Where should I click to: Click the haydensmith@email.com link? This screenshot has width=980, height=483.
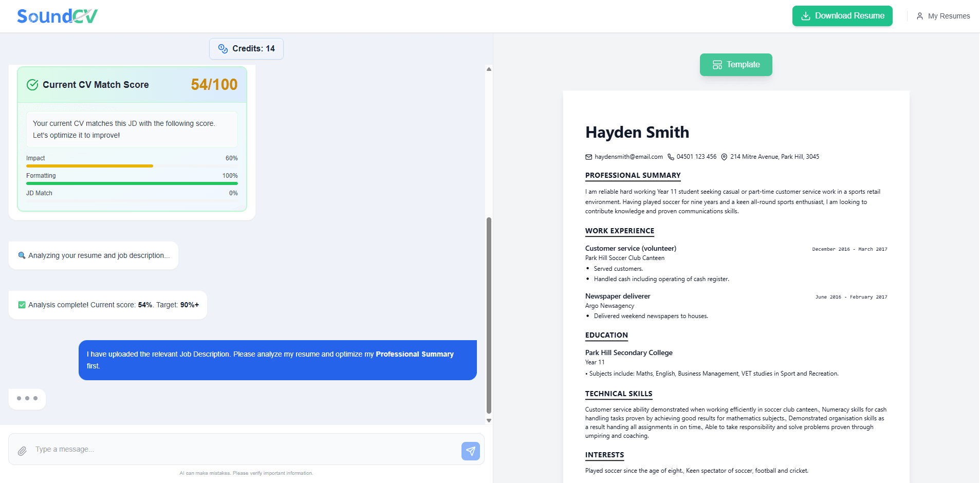pyautogui.click(x=629, y=157)
